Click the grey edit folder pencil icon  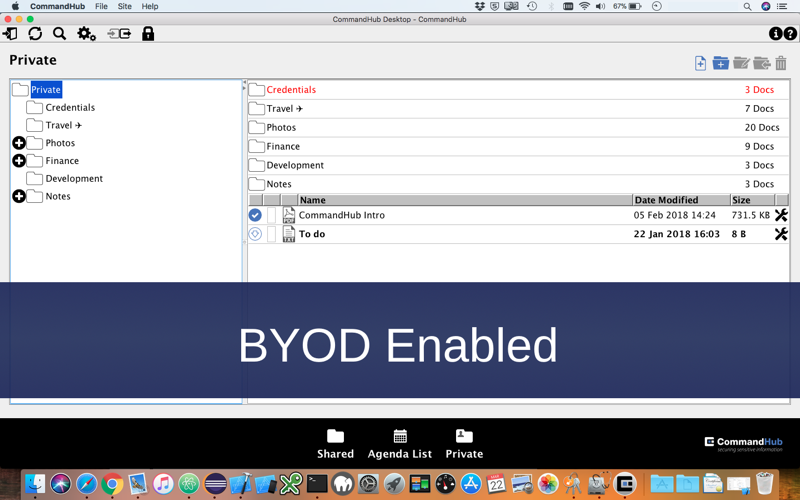tap(741, 63)
